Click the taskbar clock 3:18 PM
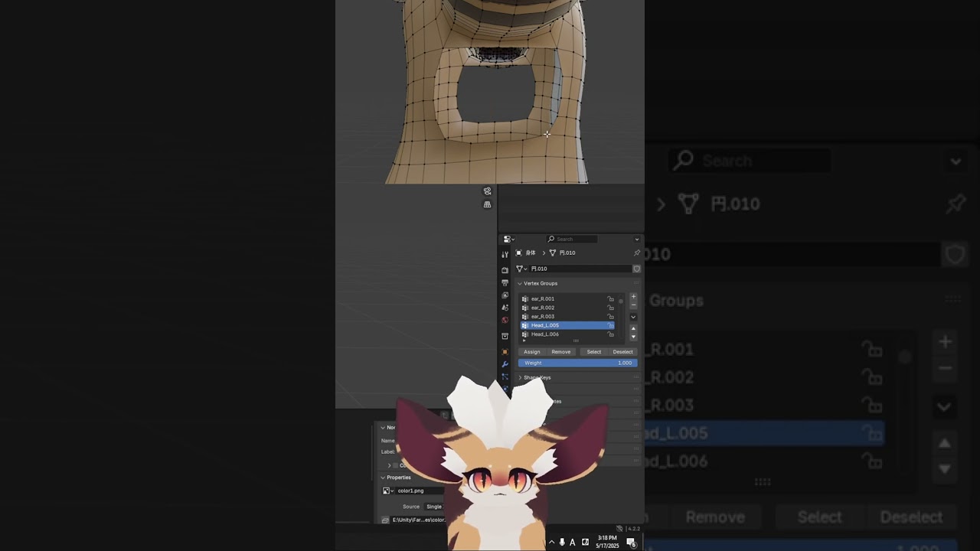The width and height of the screenshot is (980, 551). click(x=607, y=538)
